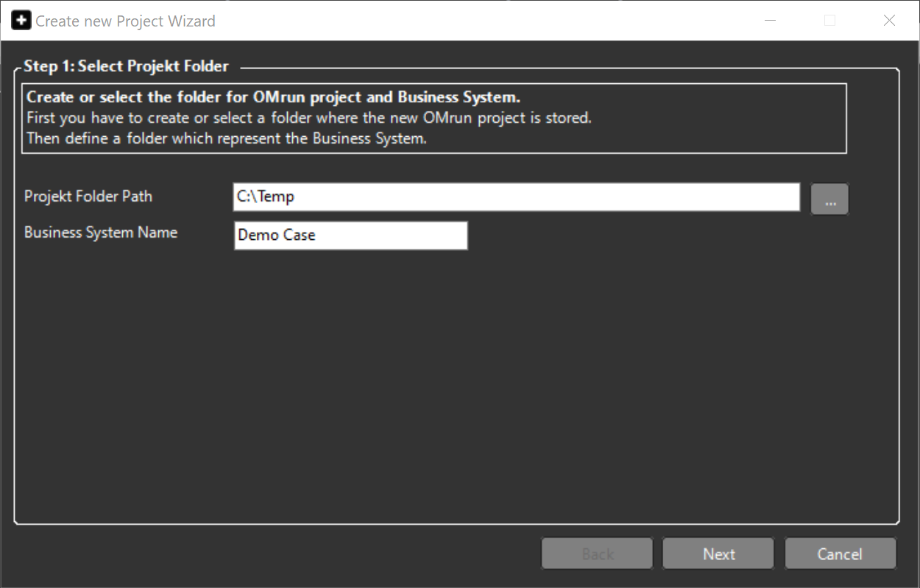Viewport: 920px width, 588px height.
Task: Maximize the wizard window
Action: [x=829, y=20]
